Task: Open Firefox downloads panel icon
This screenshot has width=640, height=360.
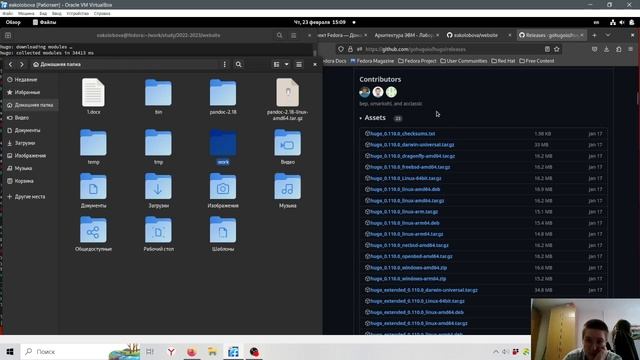Action: 607,49
